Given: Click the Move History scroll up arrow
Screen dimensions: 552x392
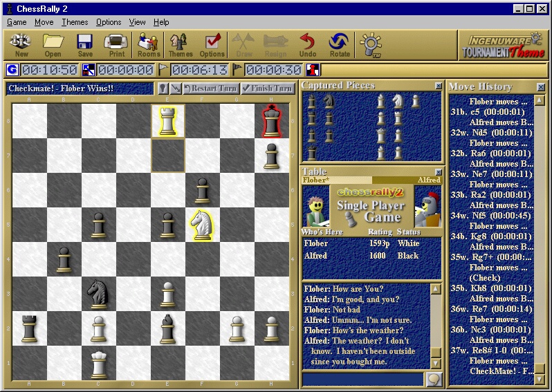Looking at the screenshot, I should click(x=540, y=101).
